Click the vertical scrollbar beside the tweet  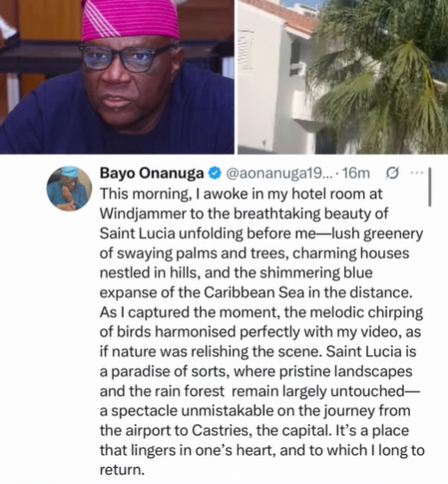429,187
